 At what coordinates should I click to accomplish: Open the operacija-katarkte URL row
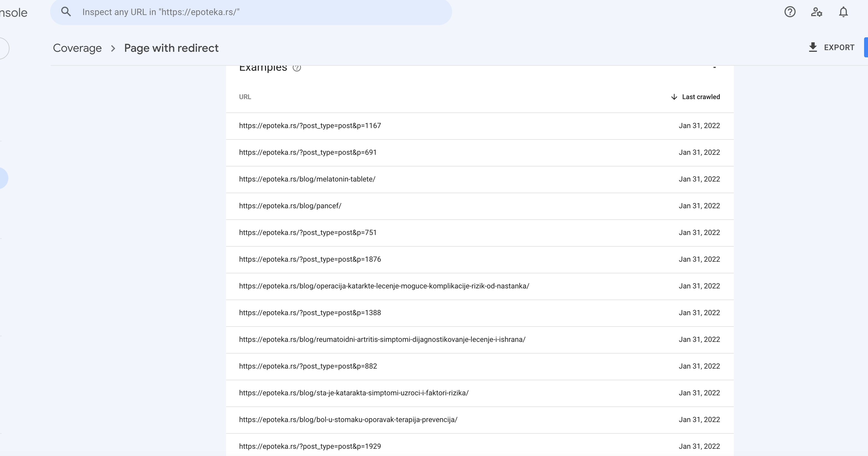[480, 286]
